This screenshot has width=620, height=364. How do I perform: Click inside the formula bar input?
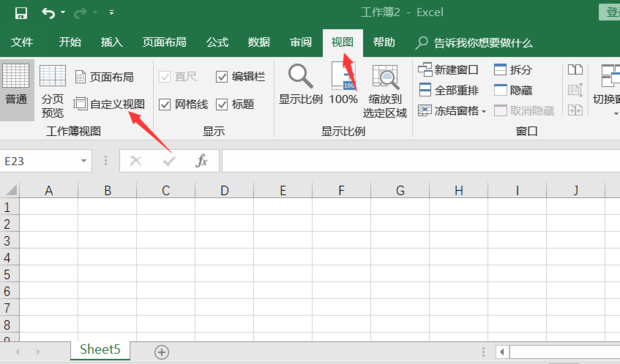tap(421, 161)
